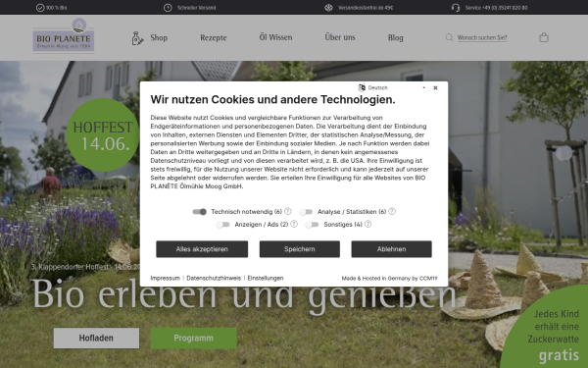Click the Service phone number text

tap(496, 8)
